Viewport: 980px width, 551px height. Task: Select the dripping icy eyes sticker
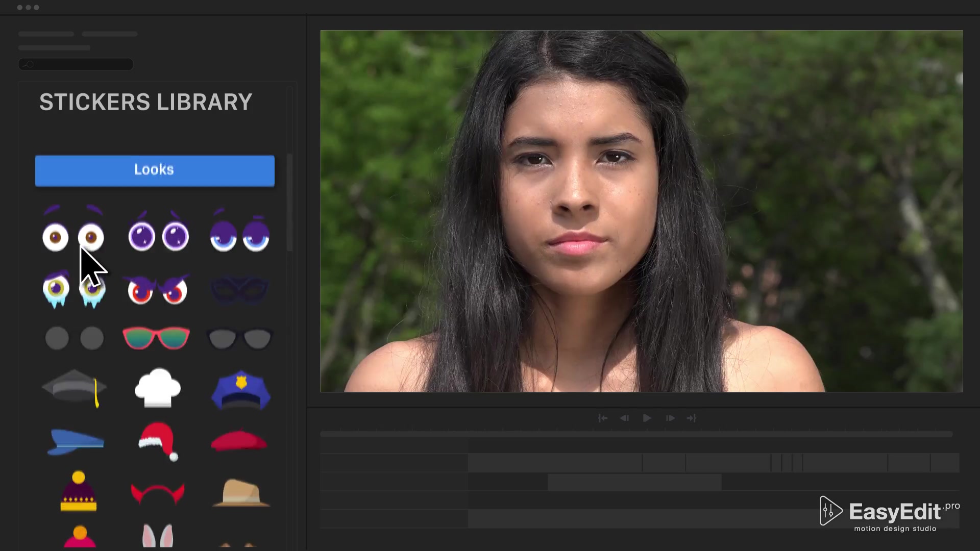point(73,289)
